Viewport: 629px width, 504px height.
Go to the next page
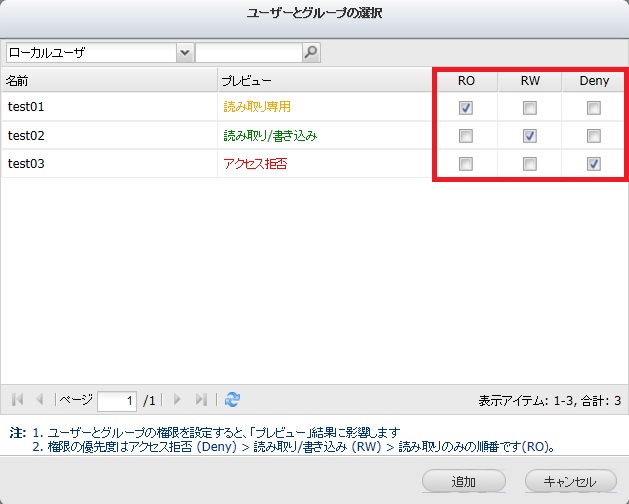coord(177,399)
